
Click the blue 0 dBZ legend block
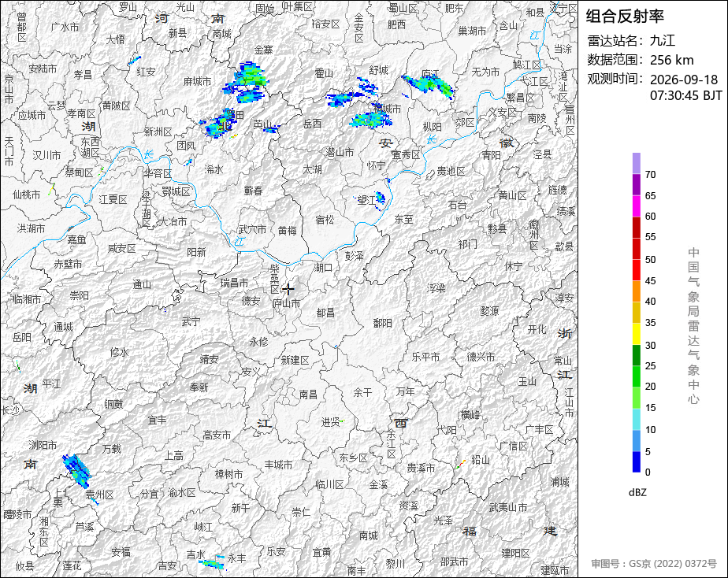(x=637, y=462)
